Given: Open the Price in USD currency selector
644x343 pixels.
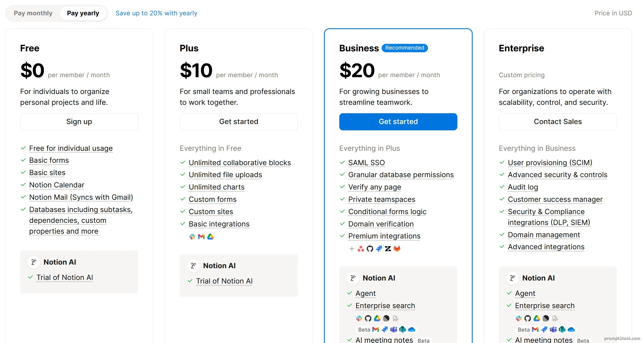Looking at the screenshot, I should pyautogui.click(x=613, y=13).
